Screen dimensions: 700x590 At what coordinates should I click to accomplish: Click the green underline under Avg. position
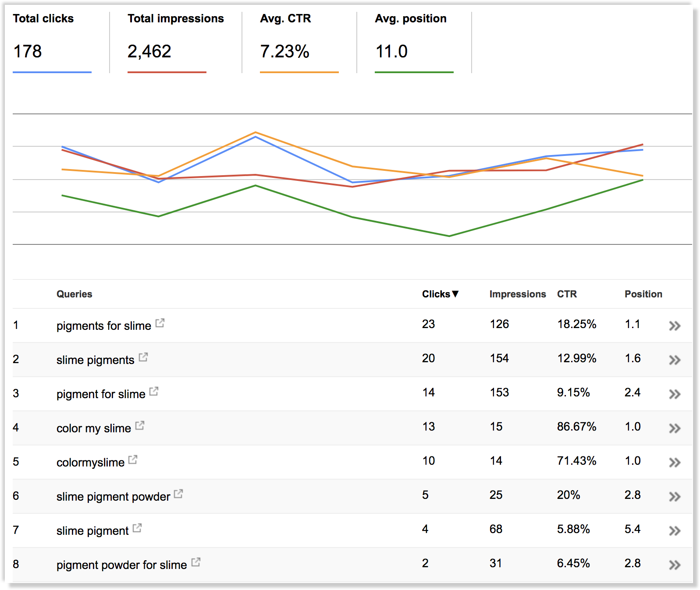[414, 72]
